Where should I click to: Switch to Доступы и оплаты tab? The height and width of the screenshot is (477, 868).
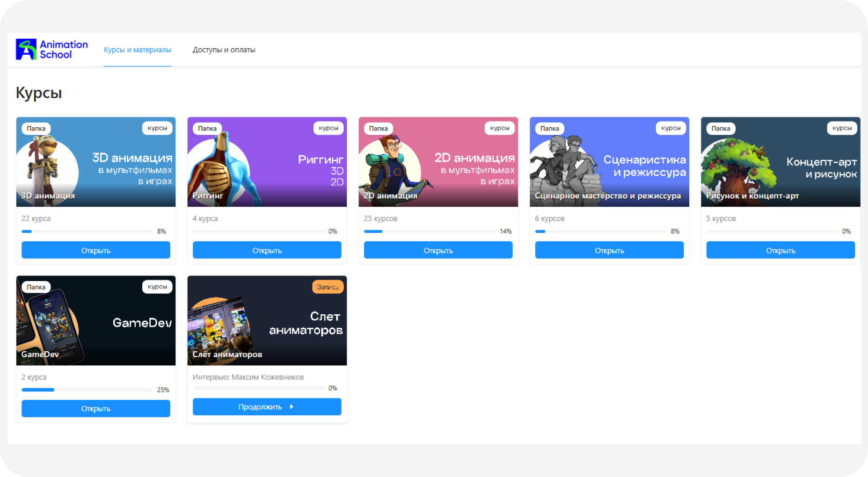coord(224,50)
